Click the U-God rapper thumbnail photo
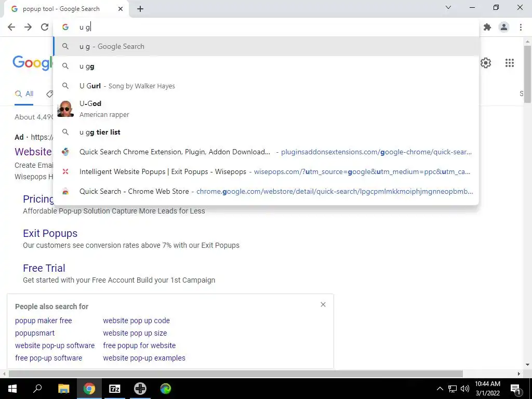532x399 pixels. pyautogui.click(x=65, y=109)
